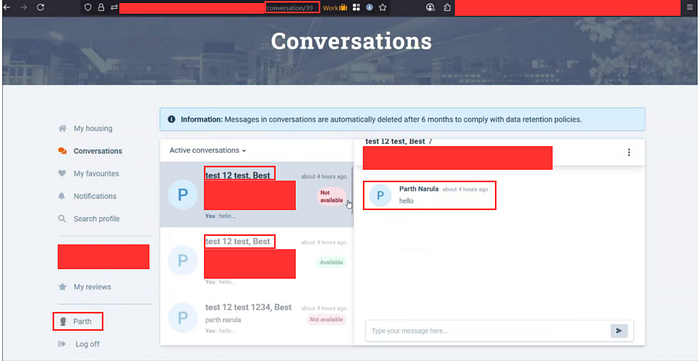
Task: Click the P avatar next to the hello message
Action: 380,195
